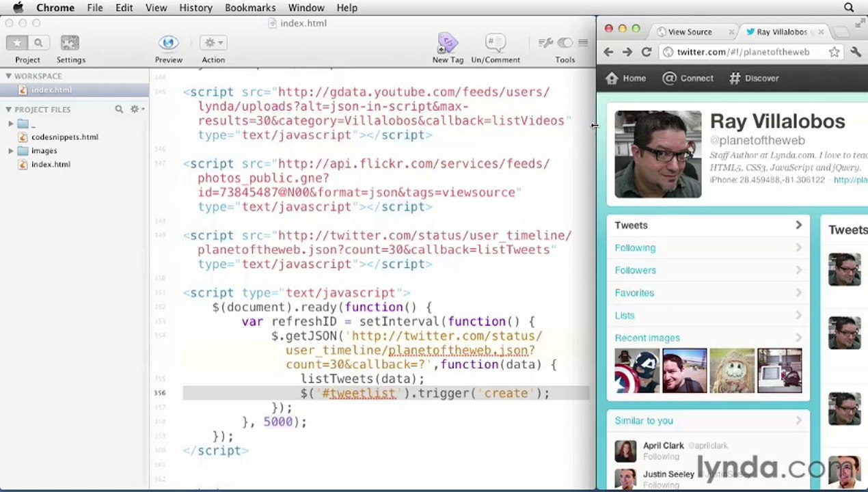Image resolution: width=868 pixels, height=492 pixels.
Task: Open the Project view icon in toolbar
Action: tap(17, 42)
